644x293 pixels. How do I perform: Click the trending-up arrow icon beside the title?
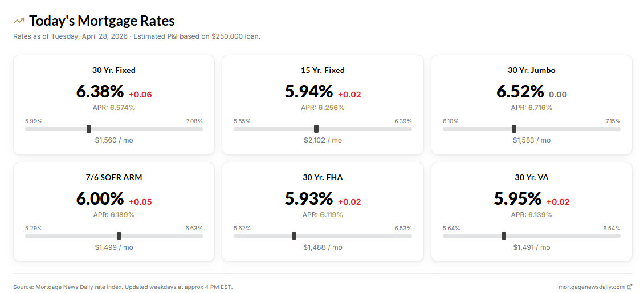click(19, 21)
